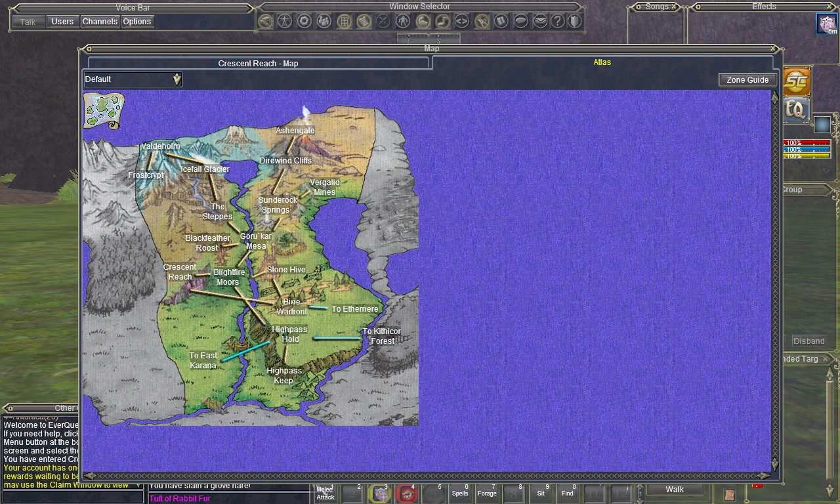The image size is (840, 504).
Task: Click the Stone Hive zone label
Action: (286, 270)
